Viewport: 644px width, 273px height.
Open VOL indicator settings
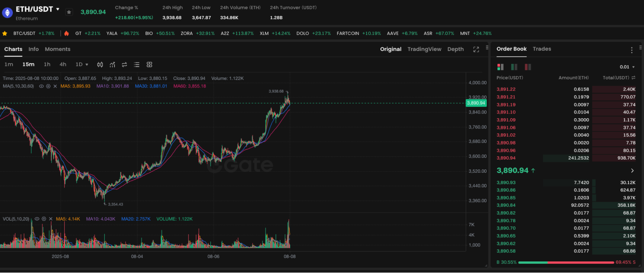pos(44,219)
